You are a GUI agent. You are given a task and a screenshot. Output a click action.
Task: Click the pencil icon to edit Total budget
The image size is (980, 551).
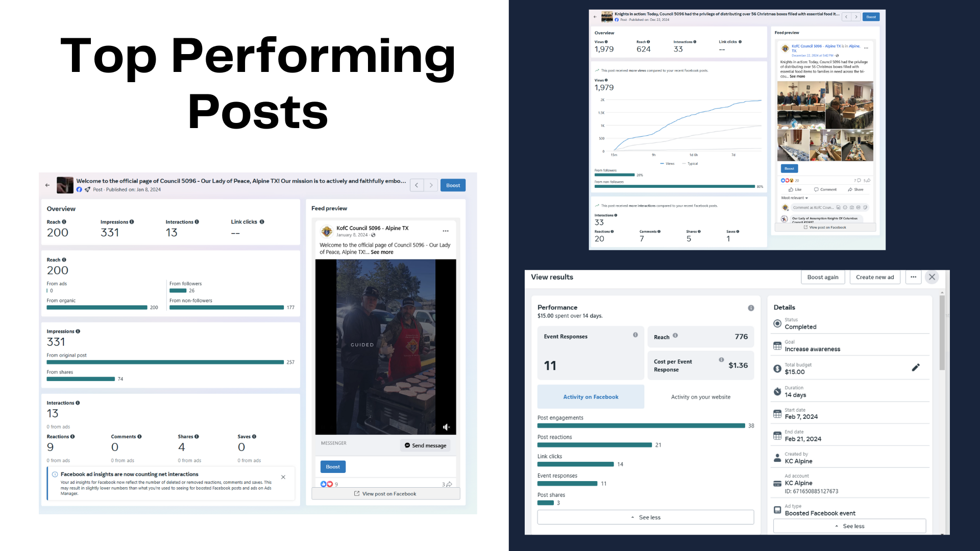[916, 367]
